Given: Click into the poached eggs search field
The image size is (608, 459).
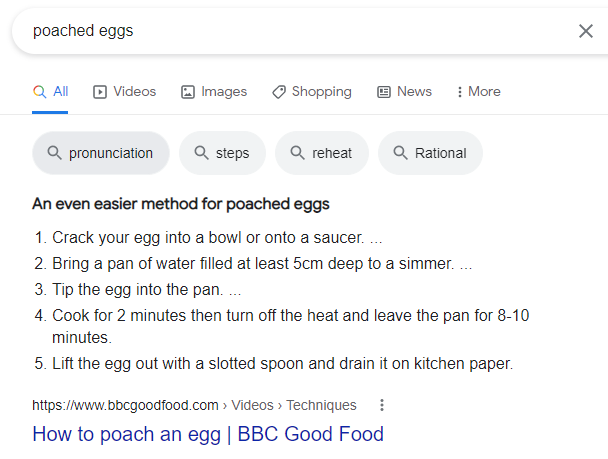Looking at the screenshot, I should click(x=295, y=31).
